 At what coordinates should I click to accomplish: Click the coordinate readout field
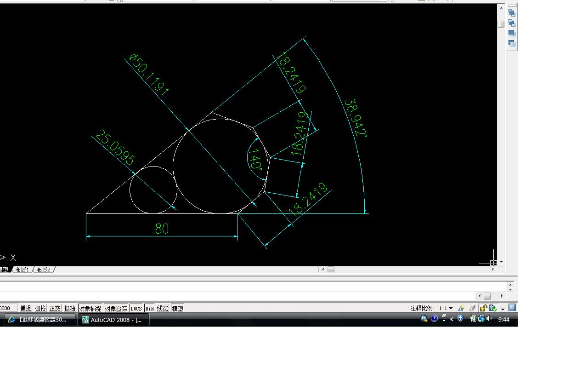click(x=8, y=308)
